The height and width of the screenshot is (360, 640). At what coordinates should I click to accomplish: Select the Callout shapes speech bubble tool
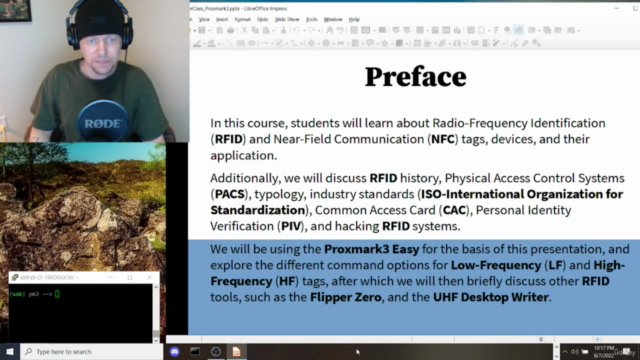[370, 43]
